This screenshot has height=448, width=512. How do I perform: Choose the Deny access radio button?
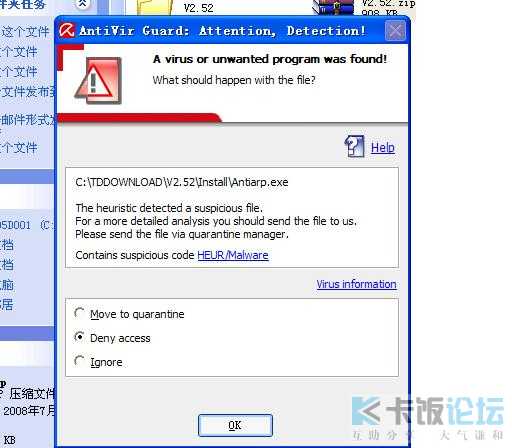[79, 337]
